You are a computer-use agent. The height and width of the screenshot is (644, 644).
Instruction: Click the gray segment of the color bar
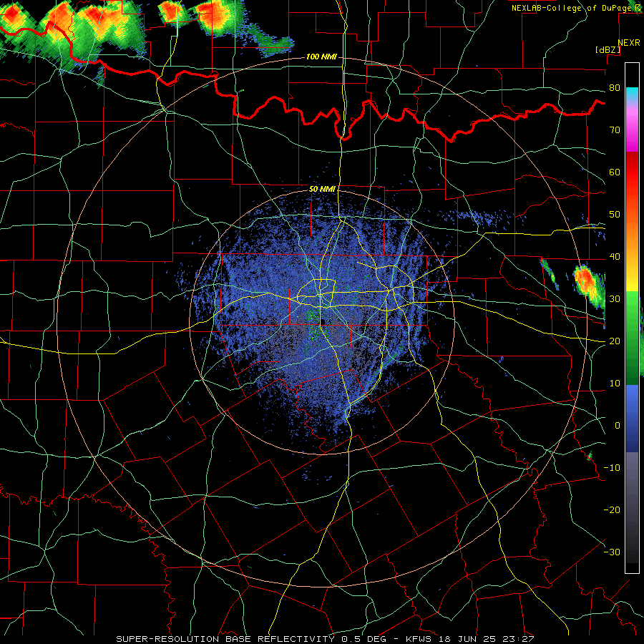pyautogui.click(x=632, y=489)
